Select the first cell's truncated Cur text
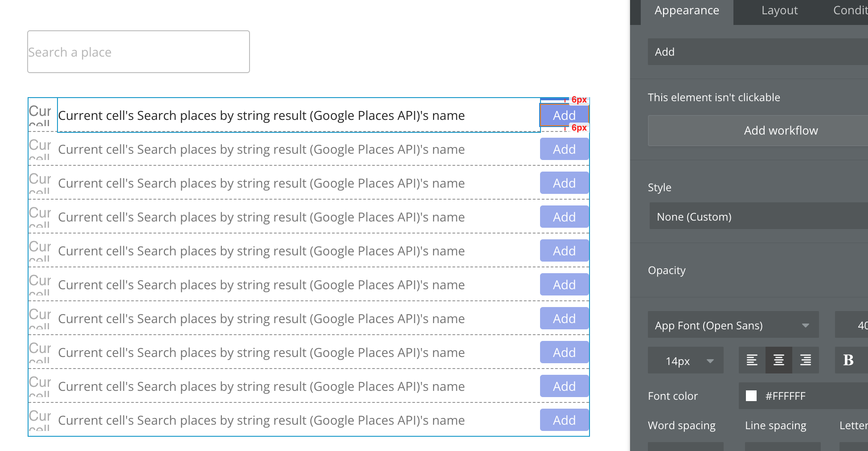 click(x=41, y=114)
